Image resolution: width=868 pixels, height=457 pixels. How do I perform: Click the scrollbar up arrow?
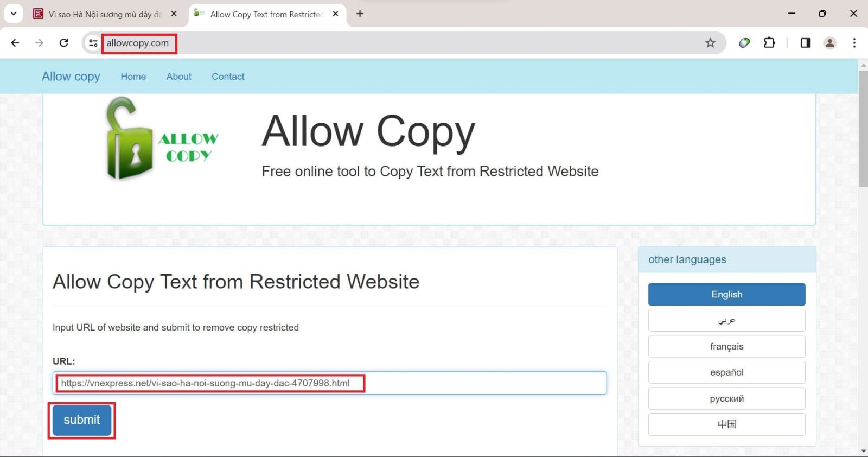(863, 65)
